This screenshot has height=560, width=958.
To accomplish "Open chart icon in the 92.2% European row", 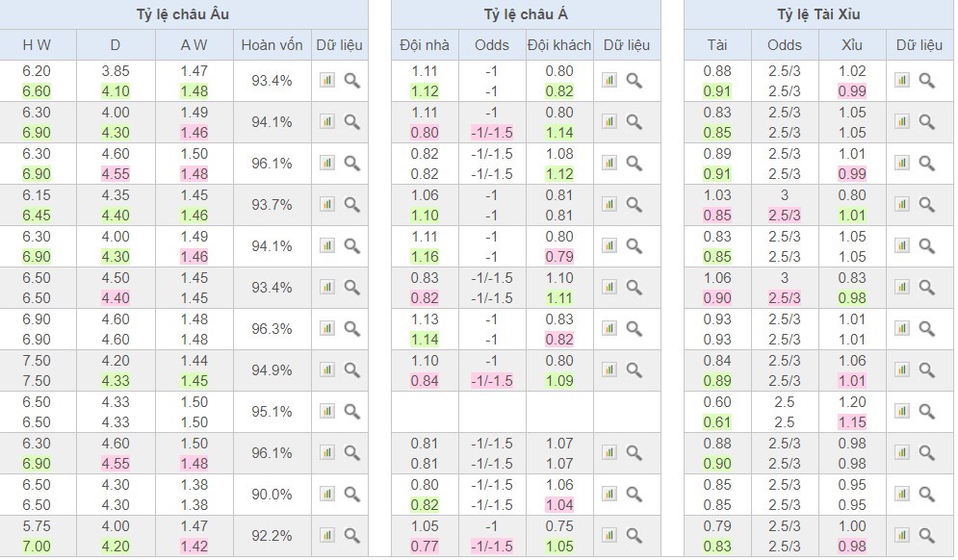I will (327, 535).
